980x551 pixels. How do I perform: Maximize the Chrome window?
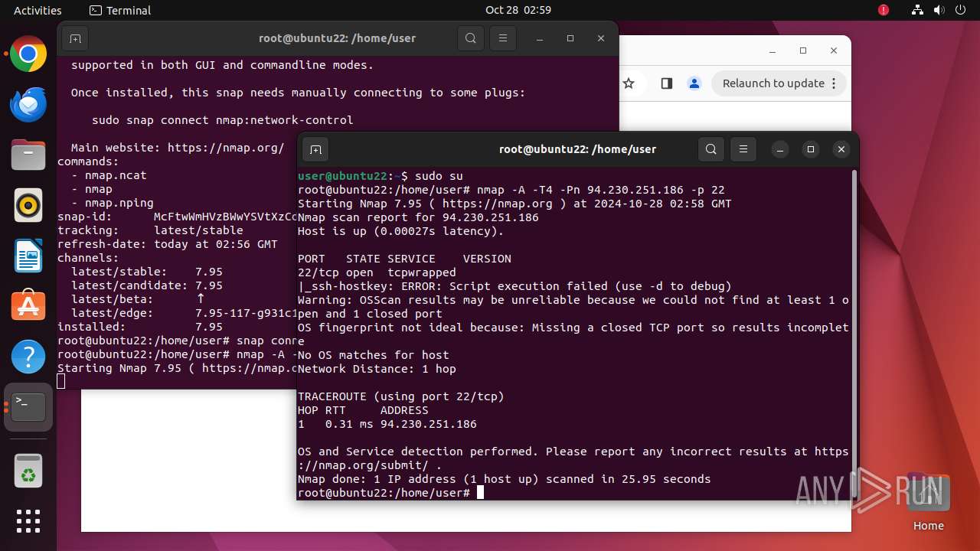coord(803,51)
